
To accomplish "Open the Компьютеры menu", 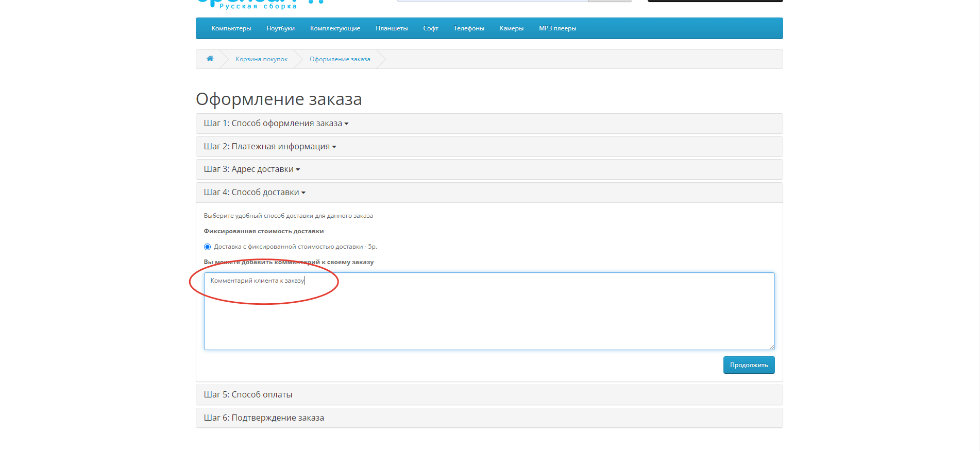I will tap(231, 28).
